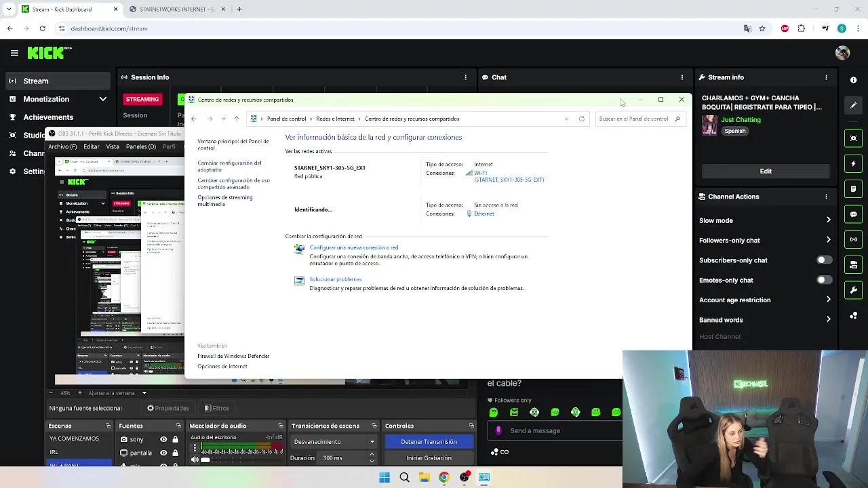Expand Banned words settings

tap(828, 320)
